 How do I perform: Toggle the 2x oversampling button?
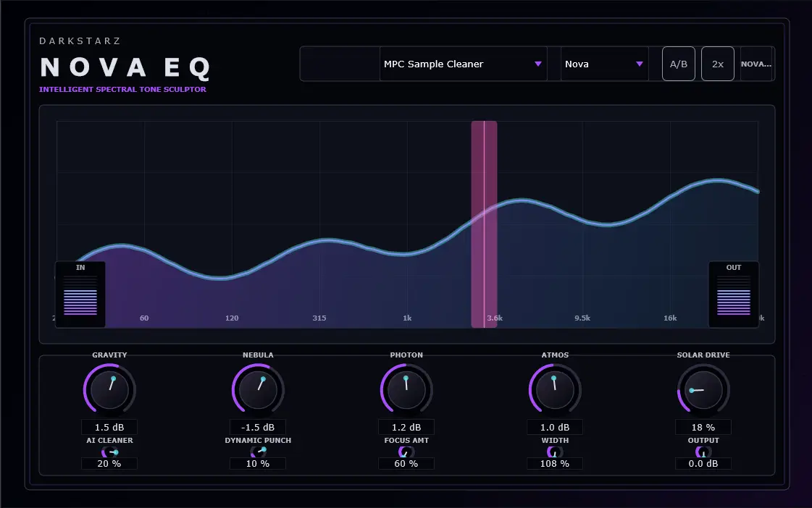(x=717, y=64)
